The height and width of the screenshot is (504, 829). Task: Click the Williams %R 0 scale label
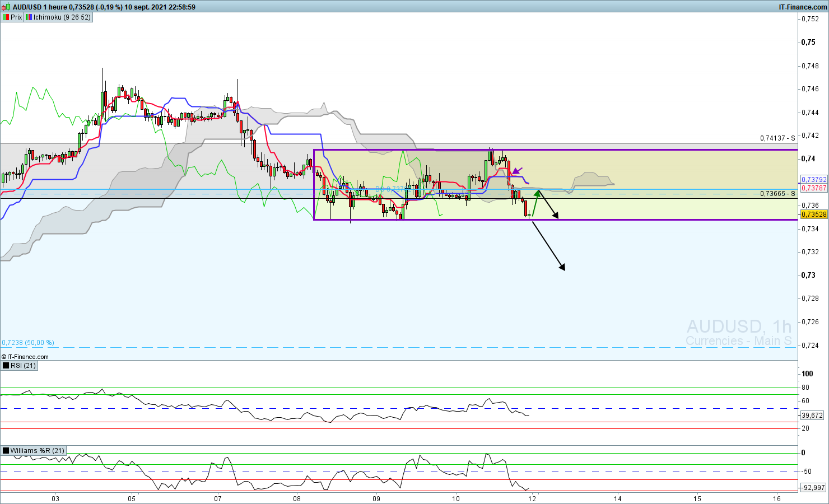(x=803, y=453)
